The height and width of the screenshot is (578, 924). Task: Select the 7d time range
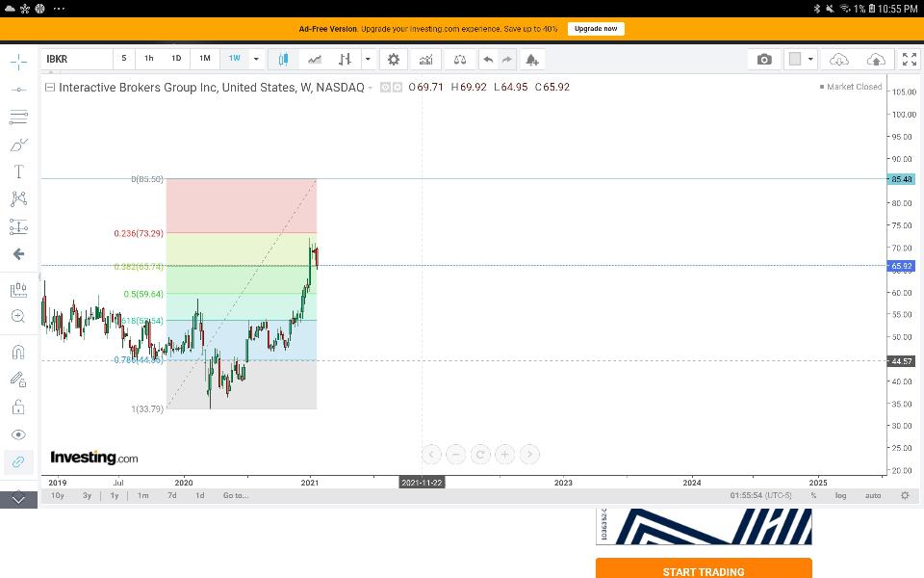pos(172,495)
